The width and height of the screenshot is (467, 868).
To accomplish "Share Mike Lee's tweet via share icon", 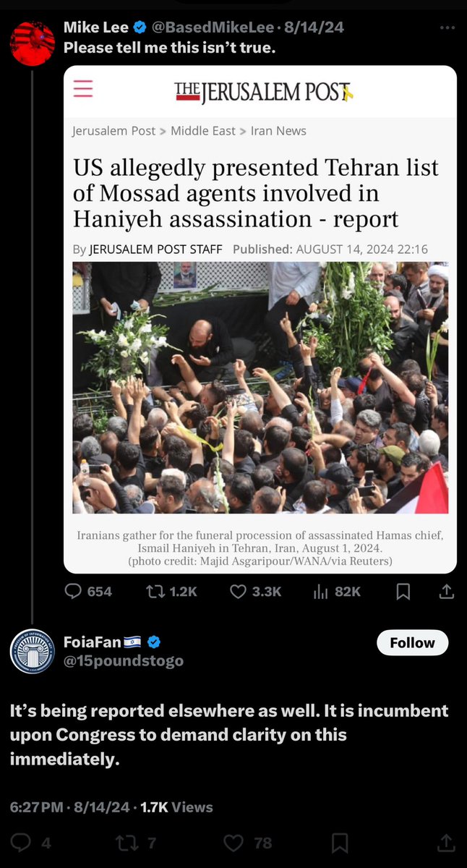I will [x=447, y=591].
